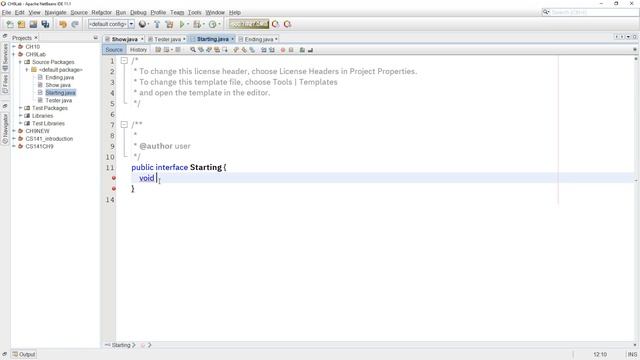
Task: Open the Files side panel
Action: pyautogui.click(x=5, y=84)
